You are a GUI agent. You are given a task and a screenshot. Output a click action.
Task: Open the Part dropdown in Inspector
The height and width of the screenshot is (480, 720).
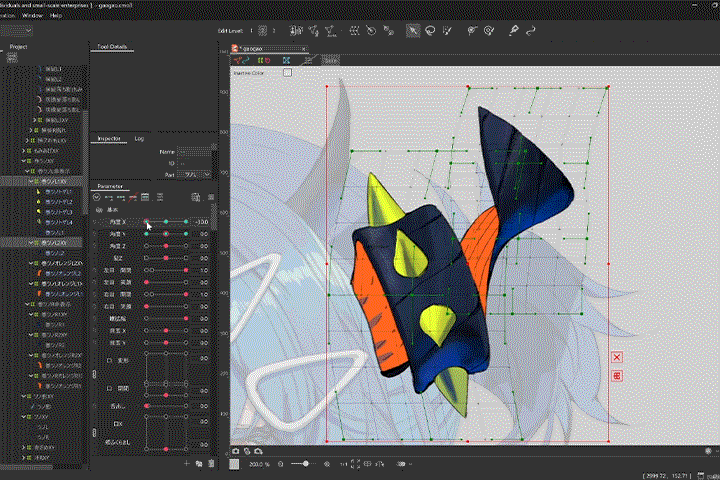(193, 175)
